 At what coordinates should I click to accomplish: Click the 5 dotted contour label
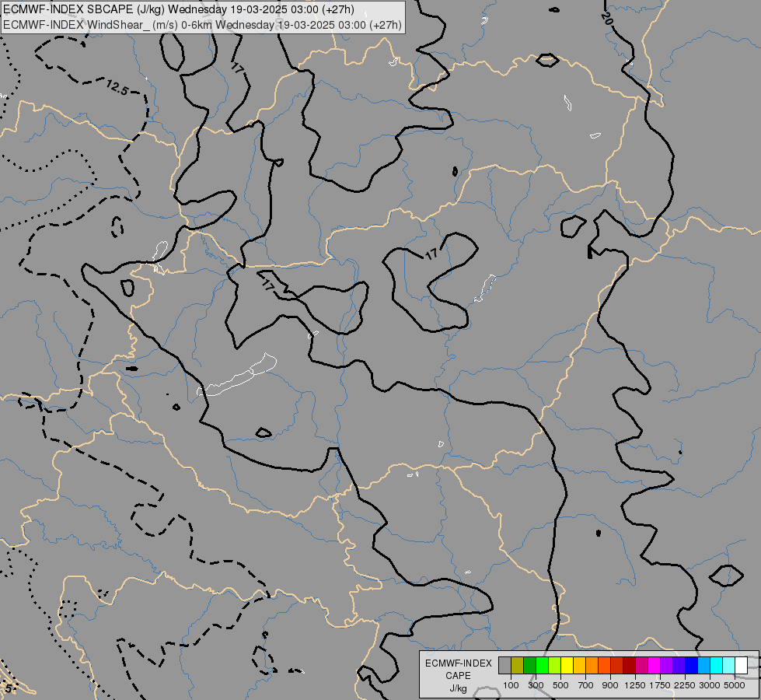pyautogui.click(x=9, y=688)
